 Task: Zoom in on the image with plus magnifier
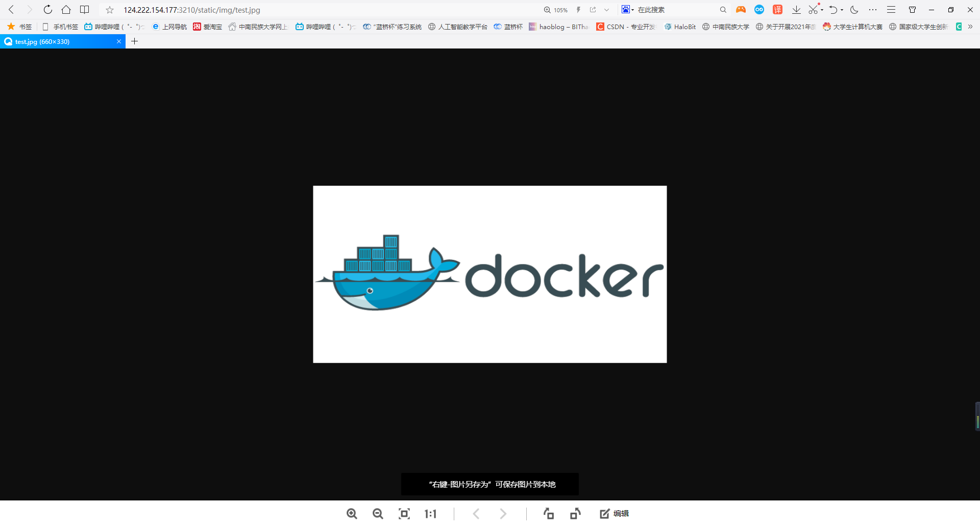pos(352,514)
